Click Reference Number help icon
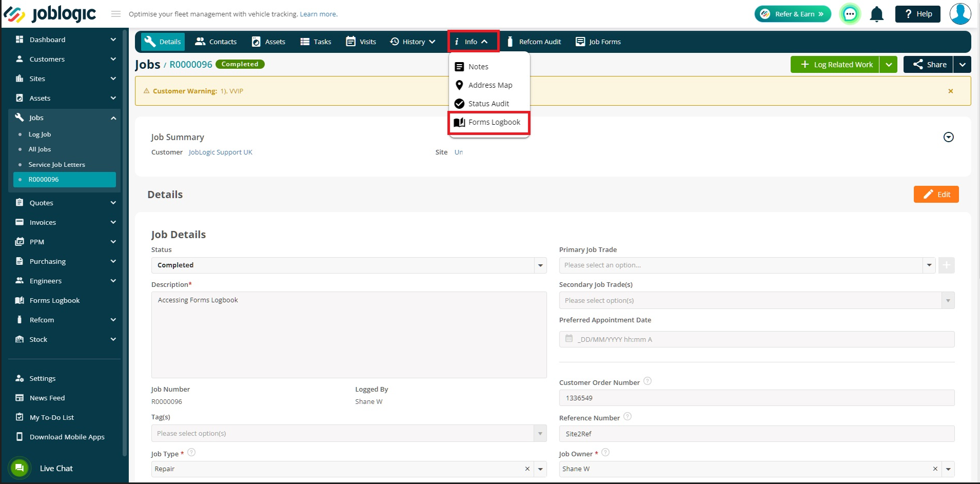The image size is (980, 484). 627,416
